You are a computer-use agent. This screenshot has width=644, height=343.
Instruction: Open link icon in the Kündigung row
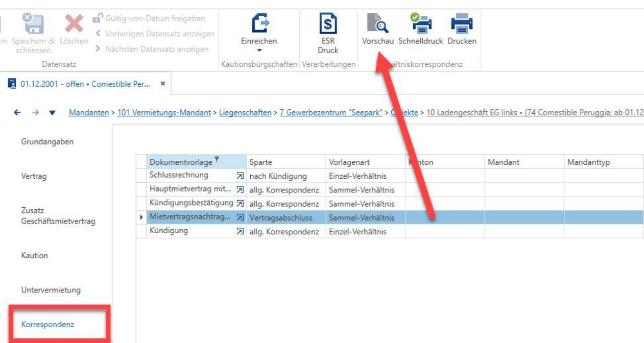tap(240, 231)
